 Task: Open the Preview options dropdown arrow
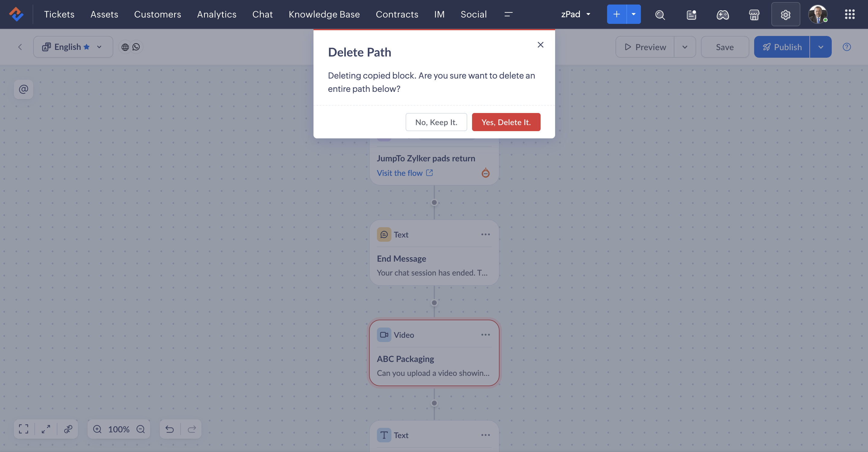tap(685, 47)
